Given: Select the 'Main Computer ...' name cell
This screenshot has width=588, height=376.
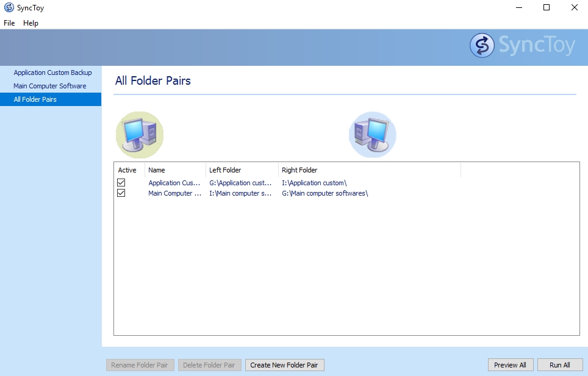Looking at the screenshot, I should click(174, 193).
